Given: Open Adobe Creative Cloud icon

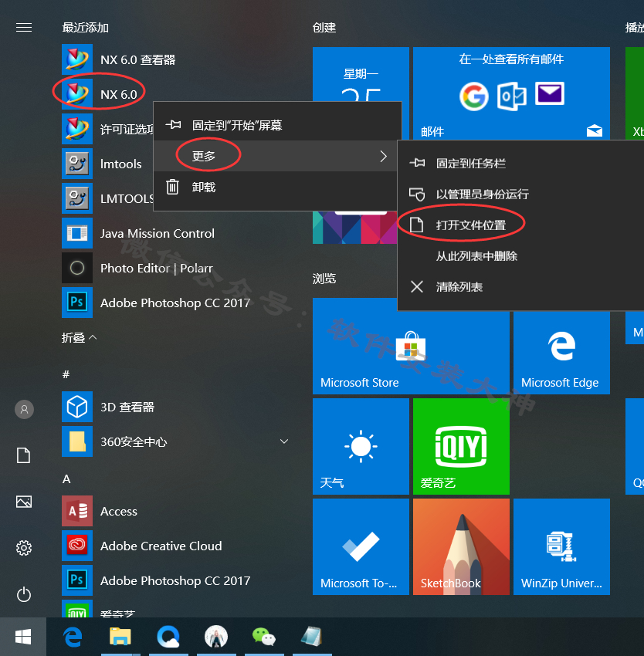Looking at the screenshot, I should 77,546.
